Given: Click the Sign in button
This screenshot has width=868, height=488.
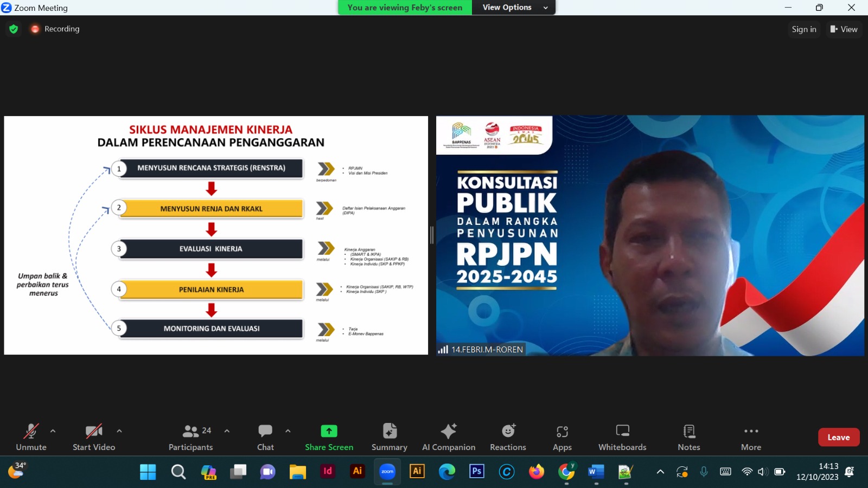Looking at the screenshot, I should tap(803, 29).
